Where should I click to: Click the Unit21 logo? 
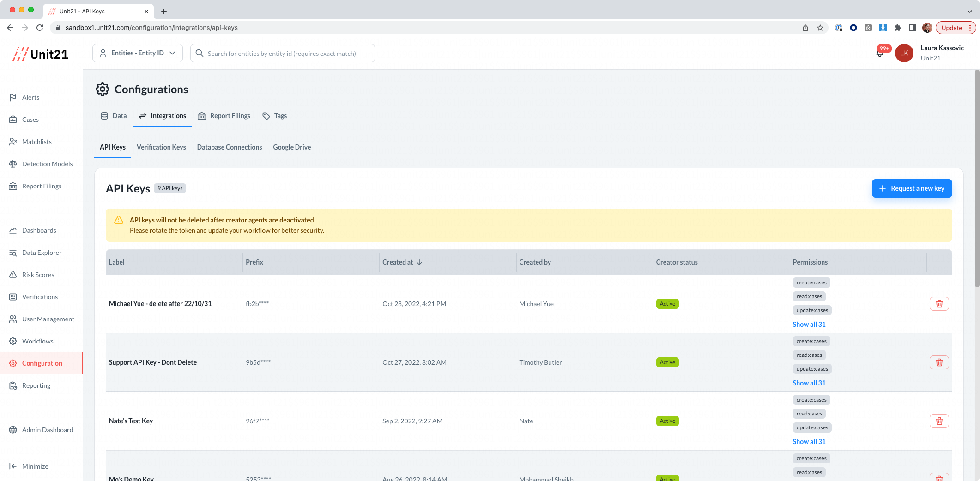click(41, 54)
